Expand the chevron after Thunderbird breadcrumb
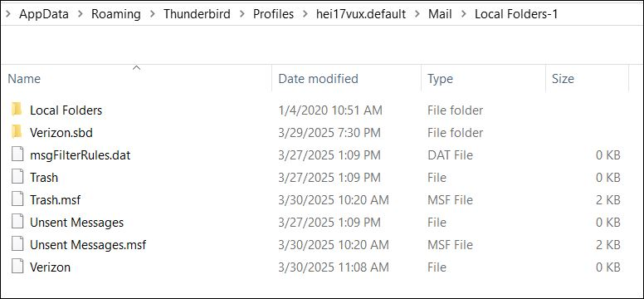This screenshot has width=644, height=299. [x=242, y=14]
